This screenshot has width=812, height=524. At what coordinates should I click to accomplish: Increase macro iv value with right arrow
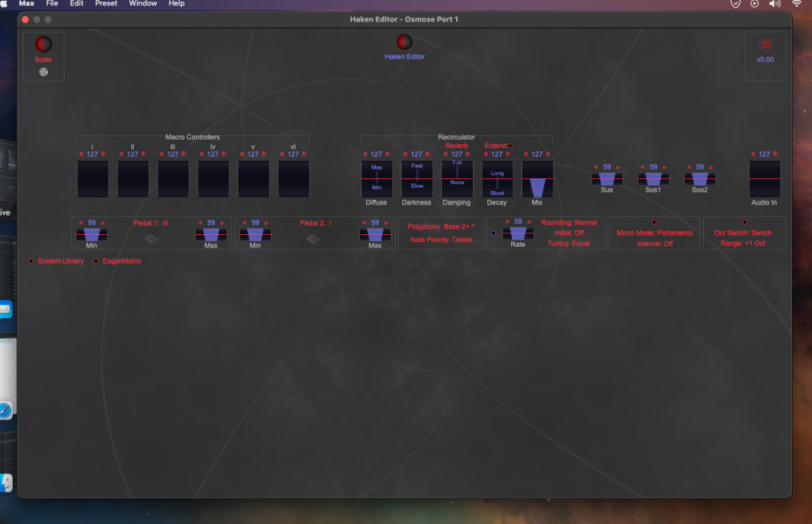click(x=224, y=154)
